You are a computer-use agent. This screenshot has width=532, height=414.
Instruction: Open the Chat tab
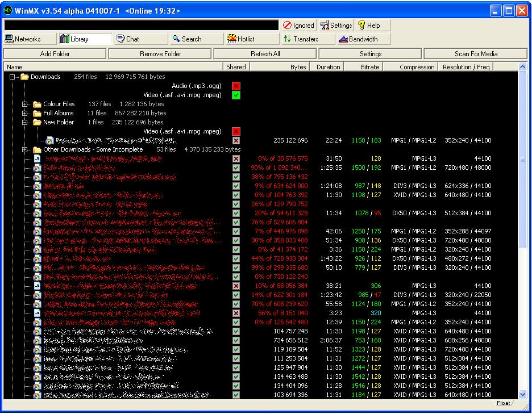pos(141,39)
